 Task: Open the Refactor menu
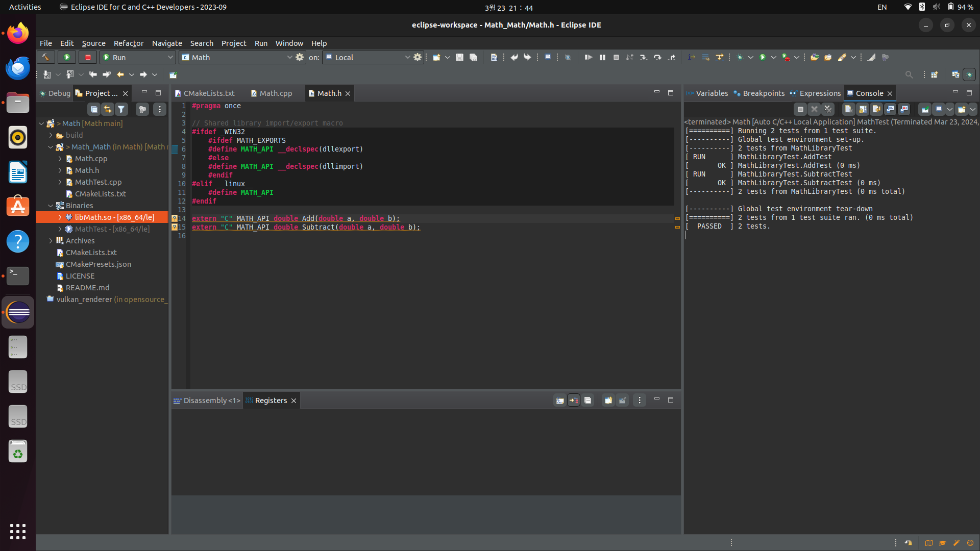pos(129,43)
